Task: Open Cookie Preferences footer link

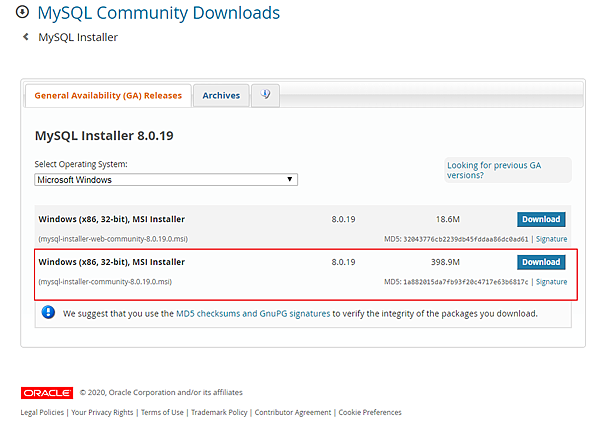Action: pos(370,412)
